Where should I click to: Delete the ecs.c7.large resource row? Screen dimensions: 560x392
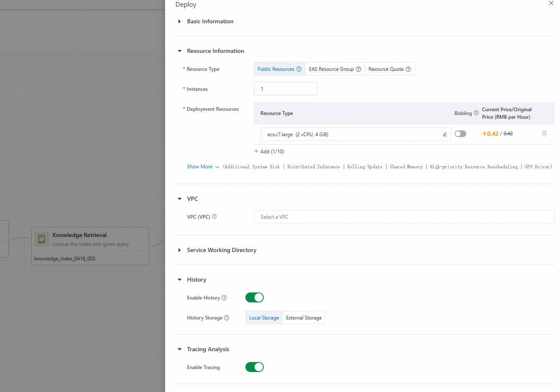tap(544, 134)
